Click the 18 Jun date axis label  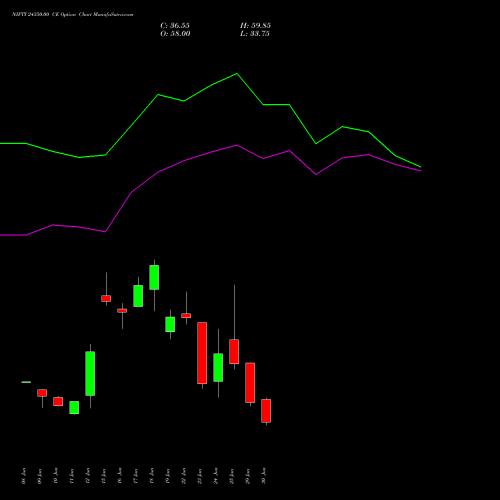(152, 476)
